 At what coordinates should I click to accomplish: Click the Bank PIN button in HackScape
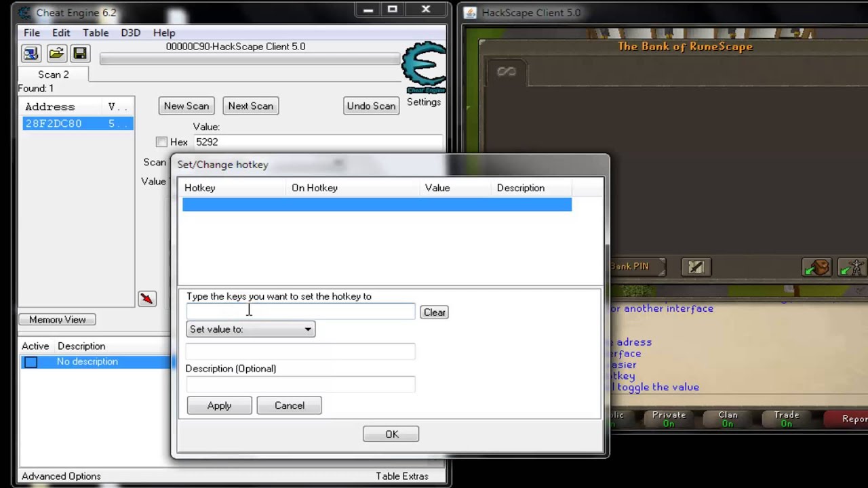coord(637,267)
